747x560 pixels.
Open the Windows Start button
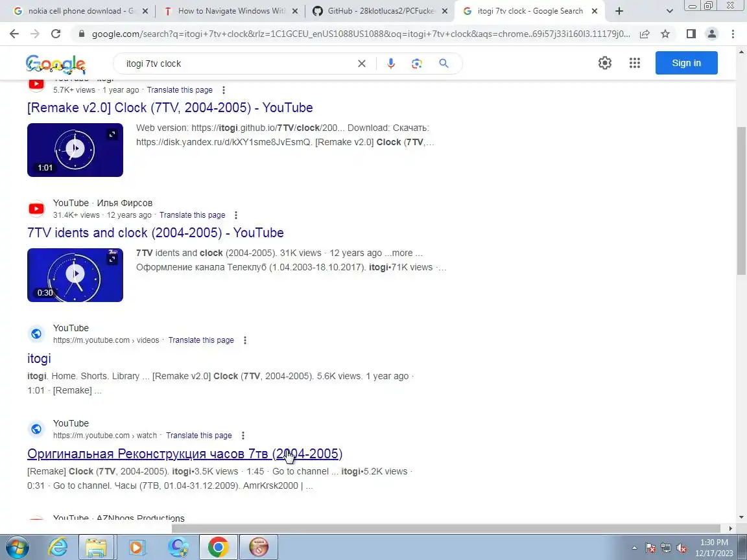coord(17,548)
